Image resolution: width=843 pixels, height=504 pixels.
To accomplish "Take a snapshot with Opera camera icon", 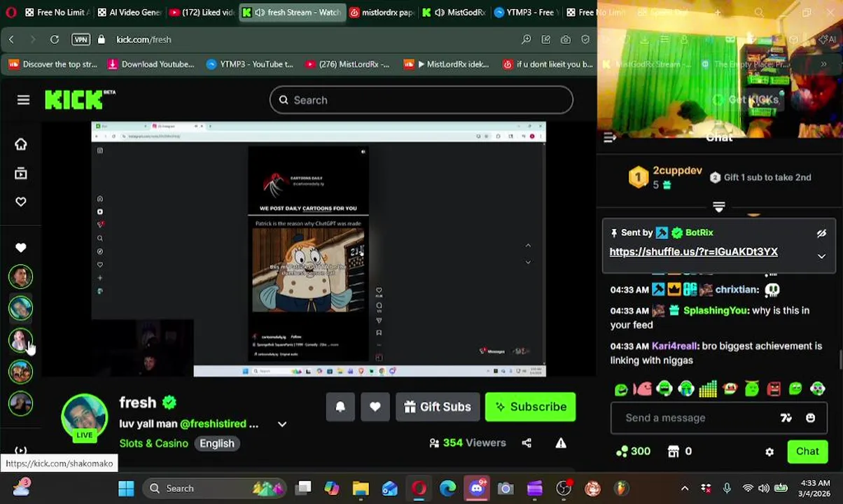I will click(x=565, y=39).
